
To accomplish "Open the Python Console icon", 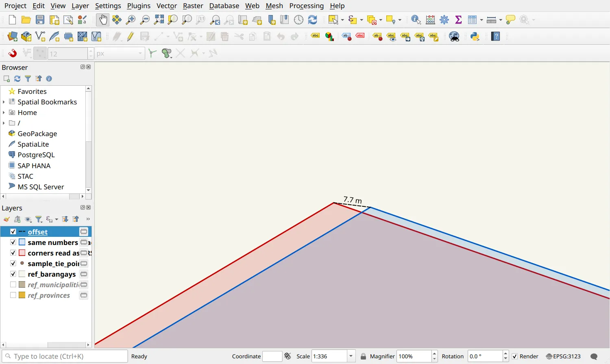I will (475, 37).
